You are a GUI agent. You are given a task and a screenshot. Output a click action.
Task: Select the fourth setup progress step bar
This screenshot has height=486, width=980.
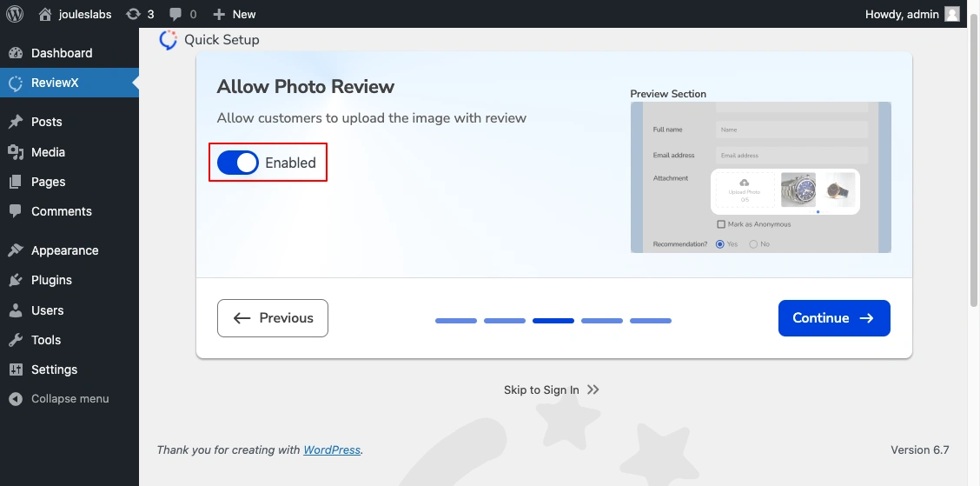pos(602,321)
